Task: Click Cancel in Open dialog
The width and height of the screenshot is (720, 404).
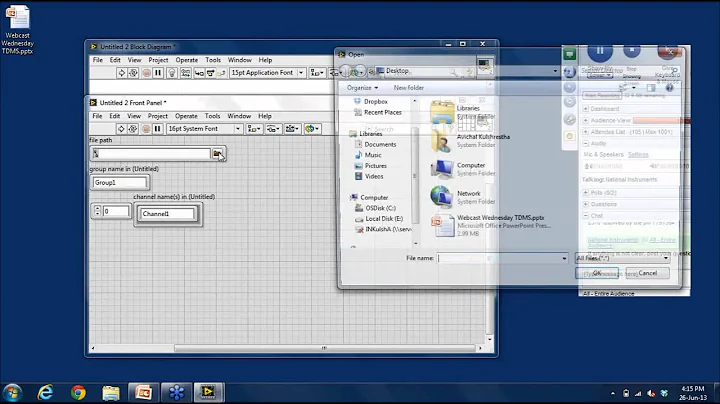Action: [647, 273]
